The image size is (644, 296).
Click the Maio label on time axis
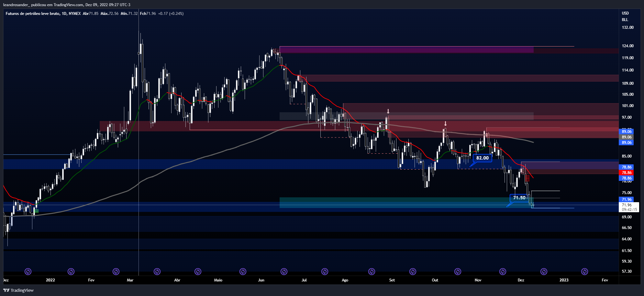(218, 280)
